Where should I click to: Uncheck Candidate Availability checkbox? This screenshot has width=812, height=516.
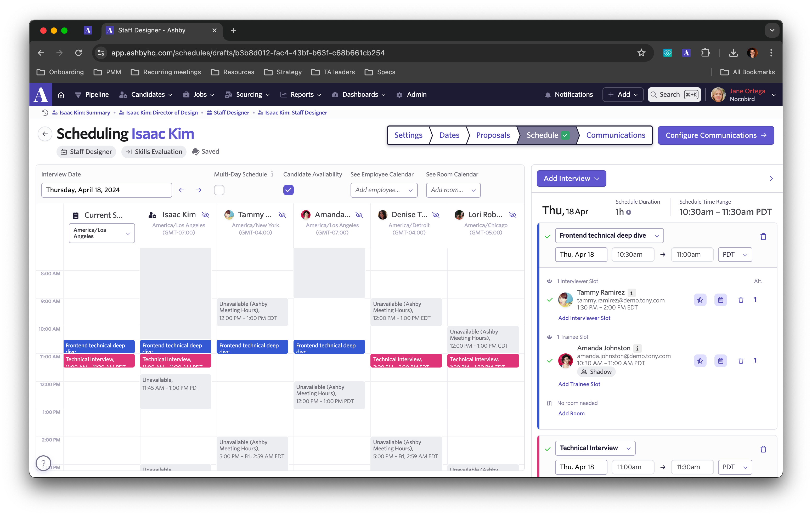(288, 190)
